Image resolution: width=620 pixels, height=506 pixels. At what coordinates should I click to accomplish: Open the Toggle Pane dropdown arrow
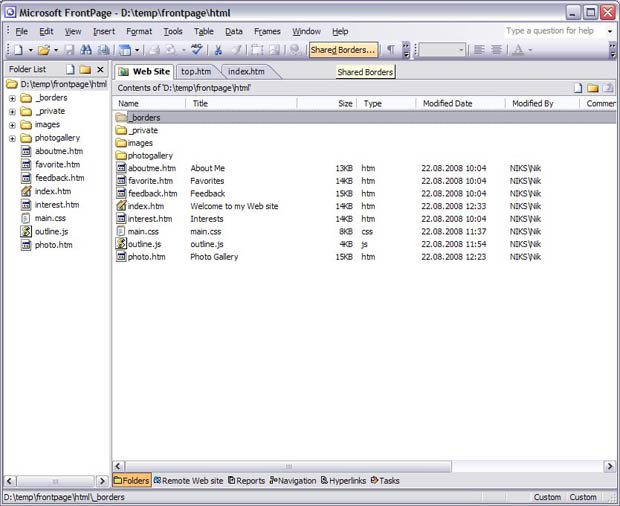[x=137, y=50]
